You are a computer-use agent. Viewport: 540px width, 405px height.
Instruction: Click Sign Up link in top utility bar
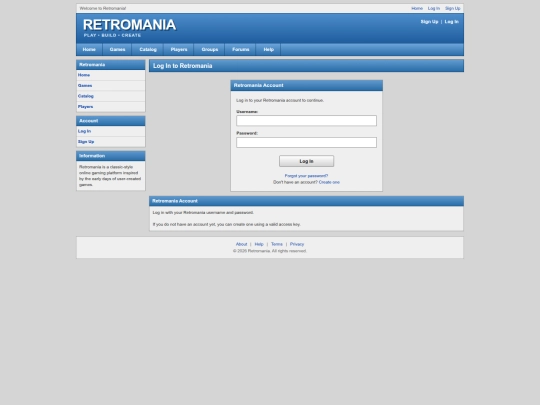click(453, 8)
